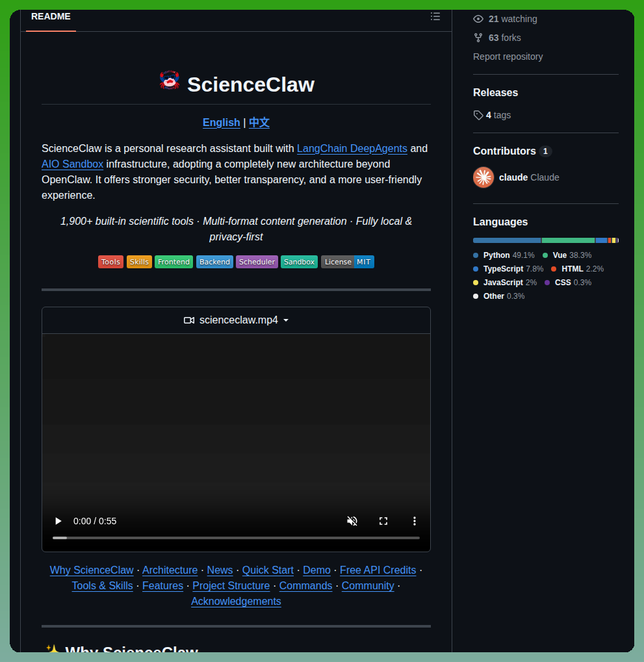Open the README outline list icon

coord(435,16)
